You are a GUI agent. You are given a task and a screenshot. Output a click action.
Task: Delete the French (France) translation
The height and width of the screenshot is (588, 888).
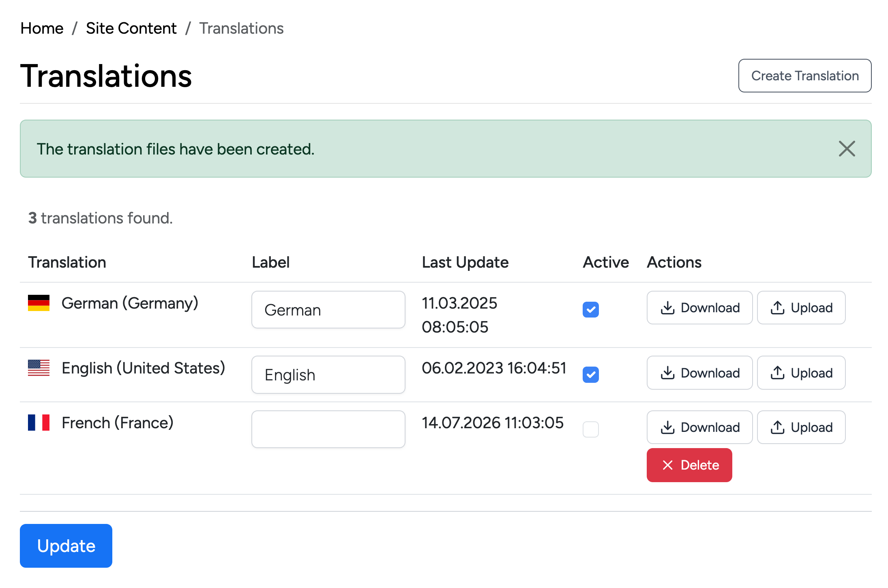[689, 465]
